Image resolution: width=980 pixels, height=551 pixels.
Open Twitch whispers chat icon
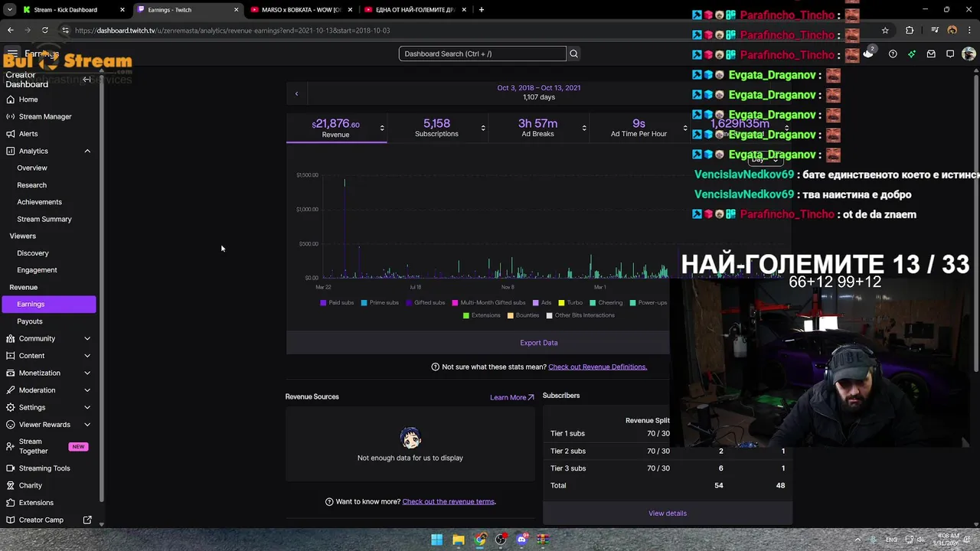pos(950,54)
